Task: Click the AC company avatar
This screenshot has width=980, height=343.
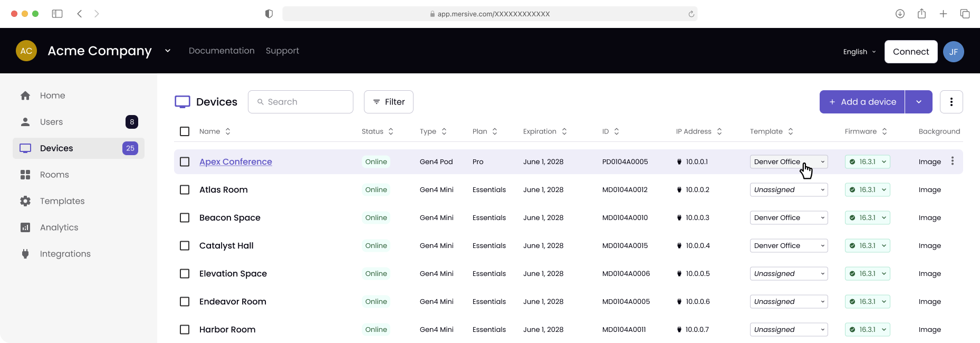Action: pyautogui.click(x=26, y=51)
